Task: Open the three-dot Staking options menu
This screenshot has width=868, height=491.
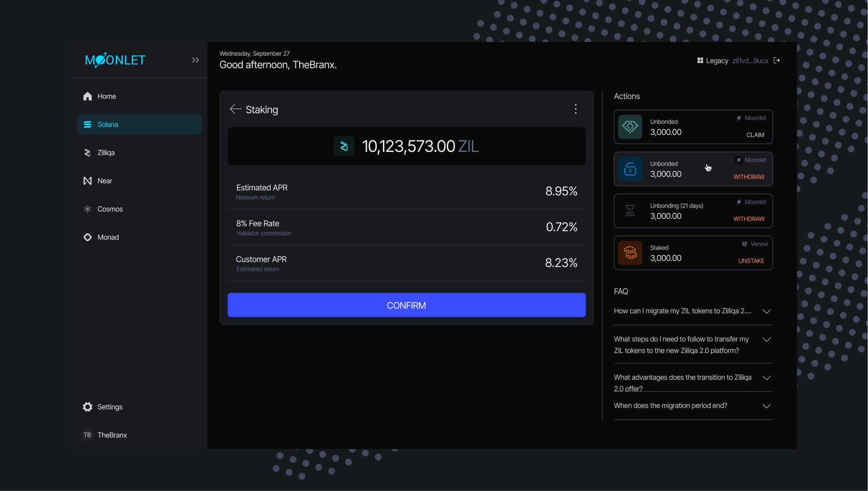Action: (576, 109)
